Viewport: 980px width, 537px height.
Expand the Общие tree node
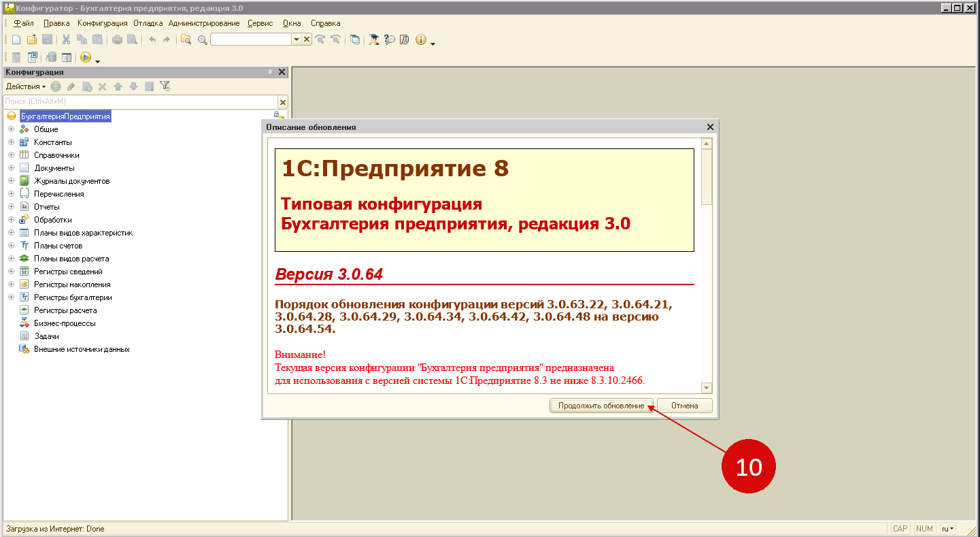coord(11,129)
